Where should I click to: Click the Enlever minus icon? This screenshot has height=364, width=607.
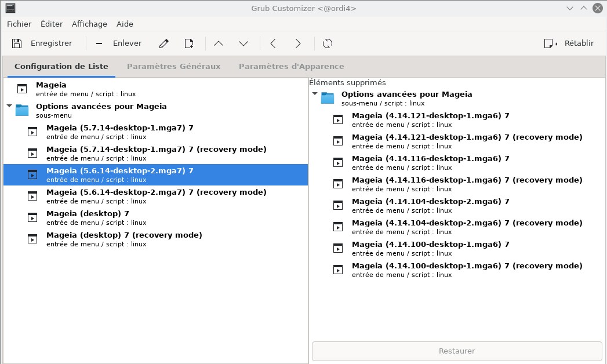(x=99, y=43)
